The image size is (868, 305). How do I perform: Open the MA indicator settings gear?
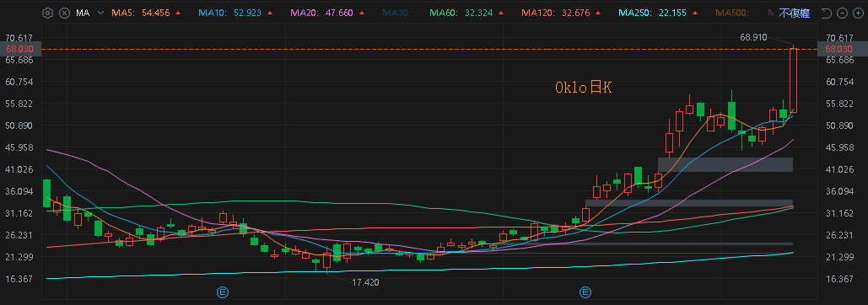(47, 13)
